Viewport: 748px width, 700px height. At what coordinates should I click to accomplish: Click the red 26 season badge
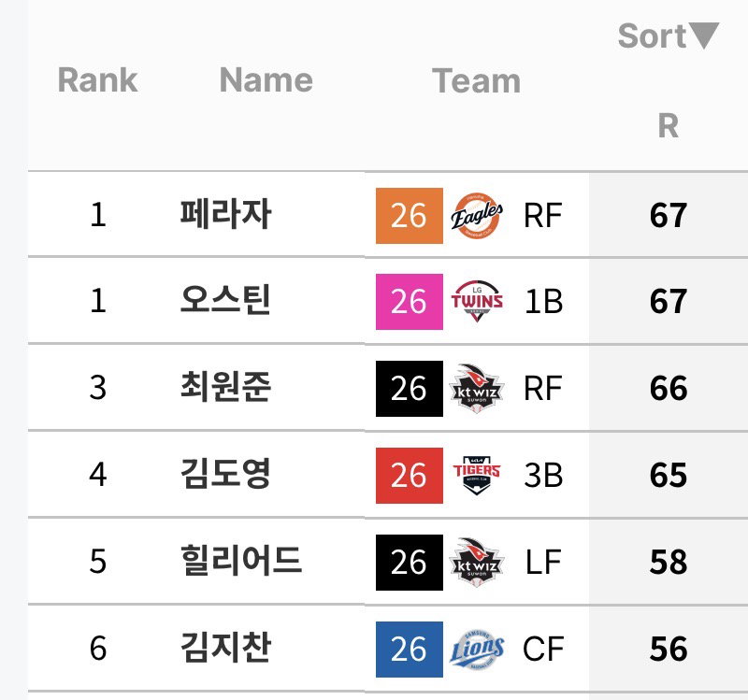point(410,476)
